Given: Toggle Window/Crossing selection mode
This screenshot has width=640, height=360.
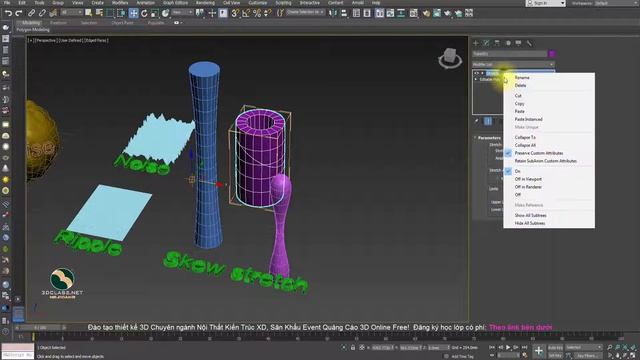Looking at the screenshot, I should pyautogui.click(x=121, y=13).
